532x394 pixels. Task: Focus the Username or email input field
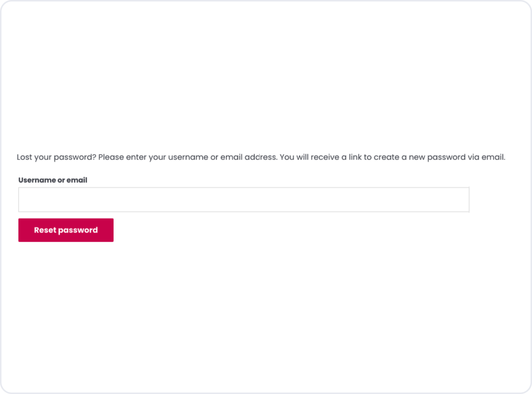click(x=244, y=200)
